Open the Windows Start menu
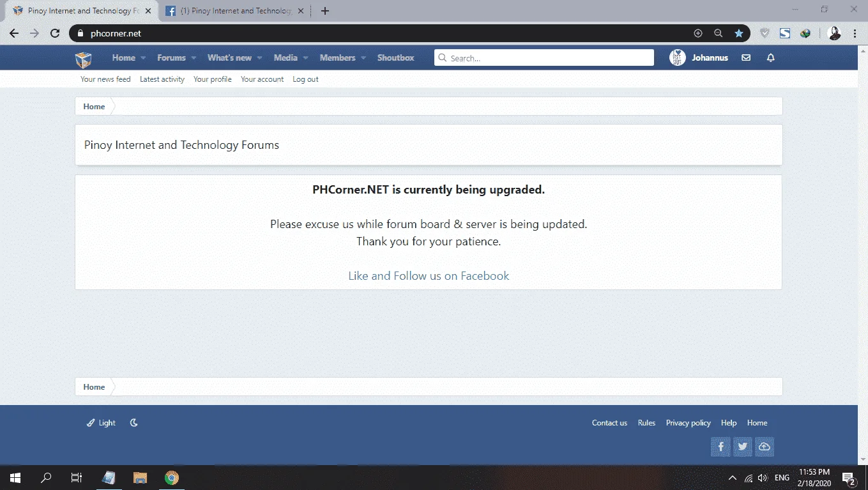This screenshot has height=490, width=868. pos(15,477)
